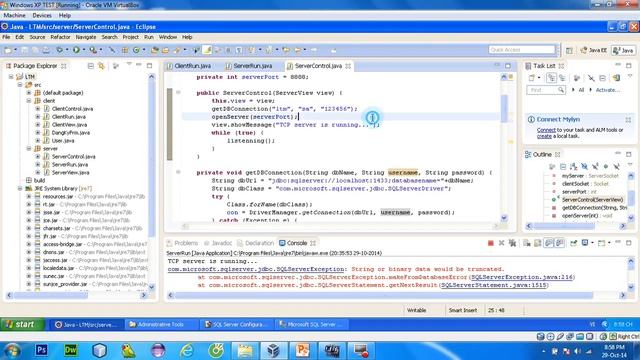This screenshot has height=360, width=640.
Task: Click the Quick Access field
Action: pos(522,50)
